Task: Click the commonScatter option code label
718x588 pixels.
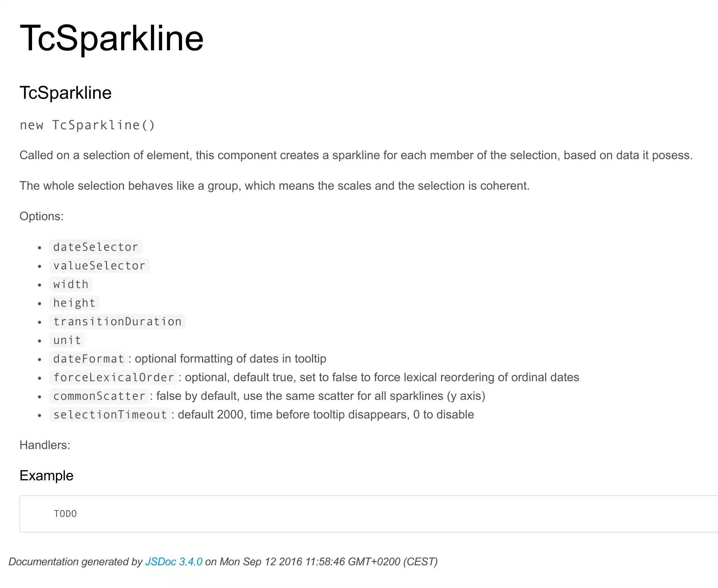Action: (x=99, y=396)
